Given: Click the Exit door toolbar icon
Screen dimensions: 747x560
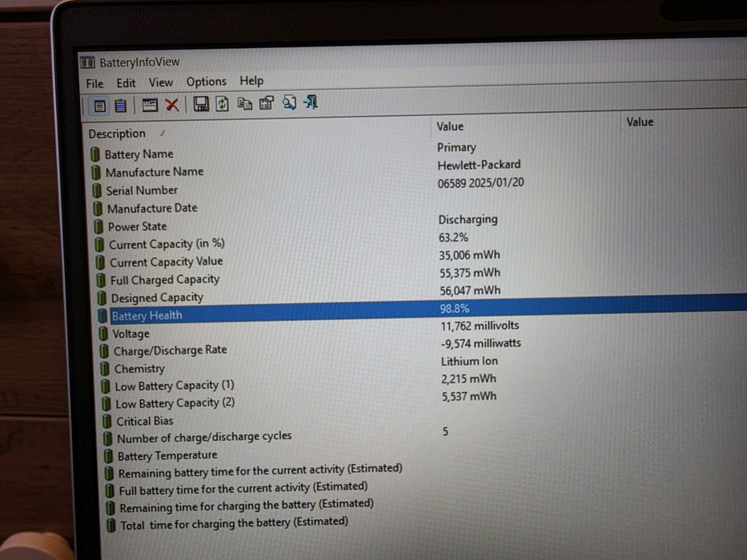Looking at the screenshot, I should pyautogui.click(x=311, y=102).
